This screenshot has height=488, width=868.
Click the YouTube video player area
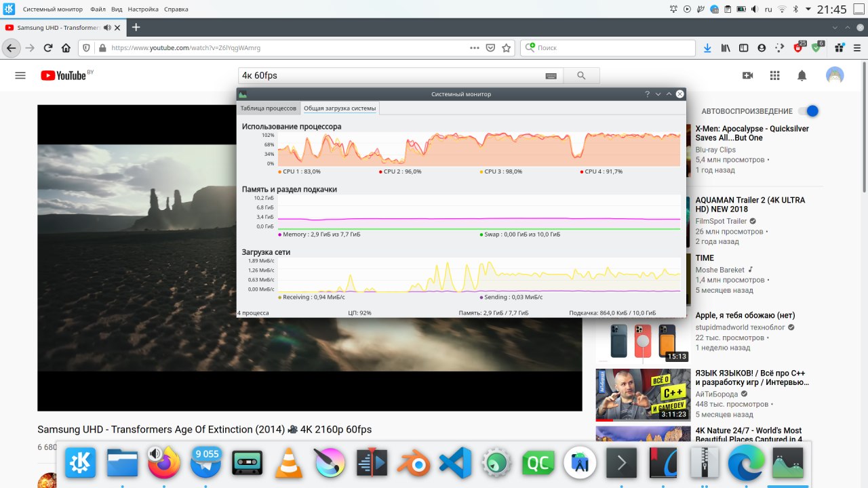pyautogui.click(x=310, y=258)
